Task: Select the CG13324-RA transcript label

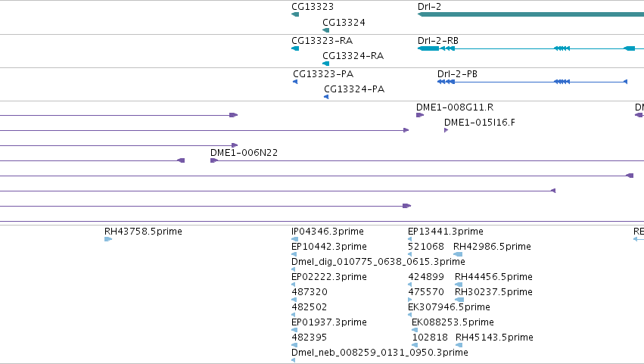Action: (x=353, y=55)
